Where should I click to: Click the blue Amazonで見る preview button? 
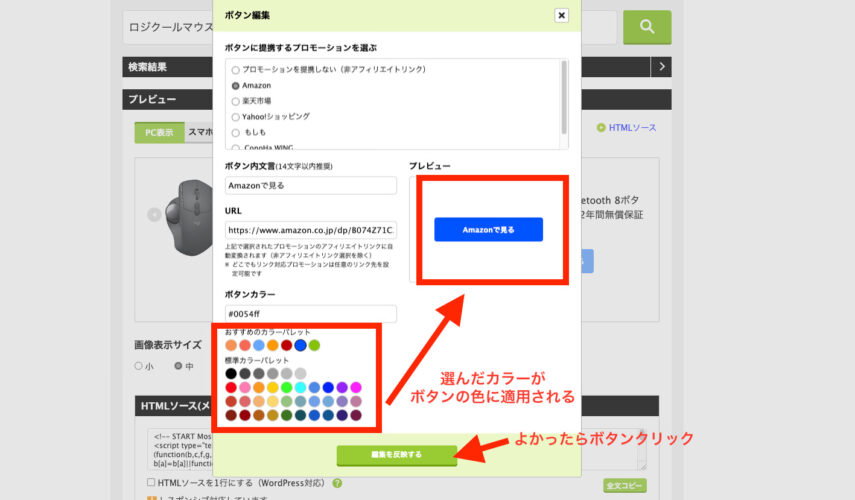488,230
